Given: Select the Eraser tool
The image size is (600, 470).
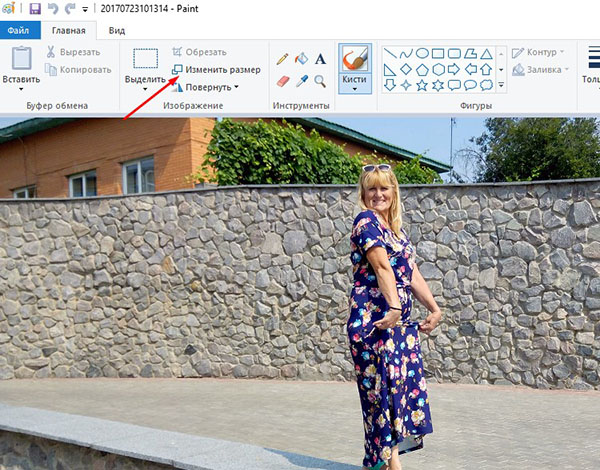Looking at the screenshot, I should pos(283,81).
